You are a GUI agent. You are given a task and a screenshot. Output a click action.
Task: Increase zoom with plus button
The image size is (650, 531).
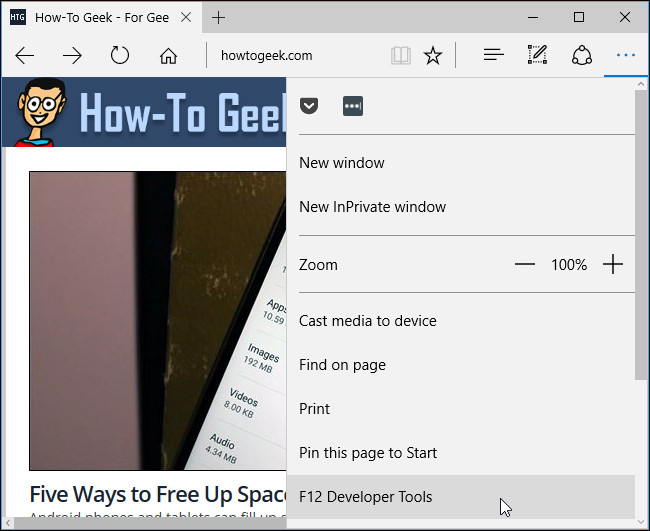tap(613, 264)
